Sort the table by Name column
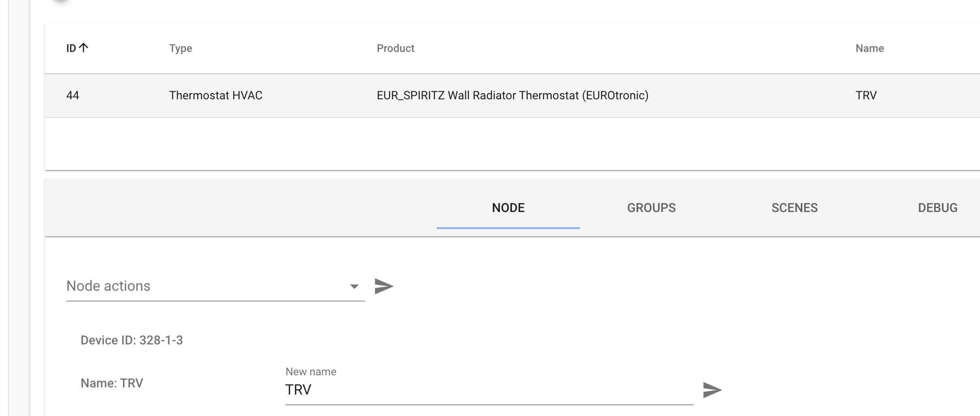Screen dimensions: 980x416 click(870, 48)
